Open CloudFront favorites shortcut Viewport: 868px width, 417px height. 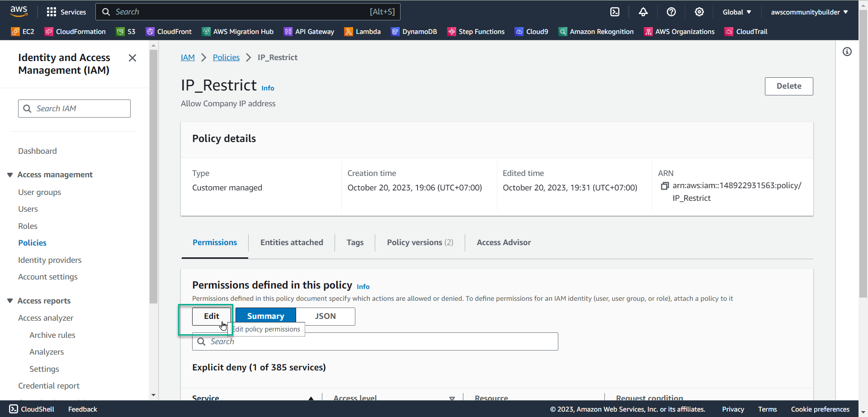click(169, 32)
